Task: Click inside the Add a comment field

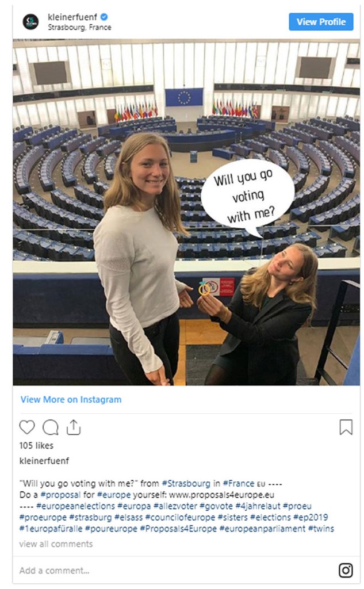Action: 177,570
